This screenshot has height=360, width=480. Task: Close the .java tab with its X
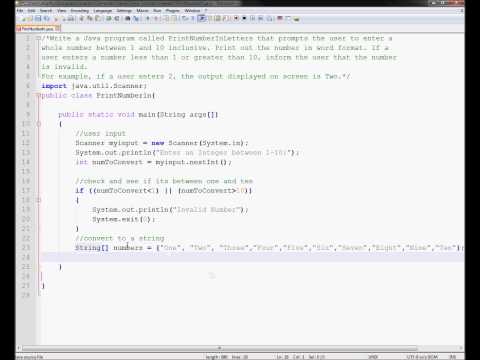click(58, 29)
